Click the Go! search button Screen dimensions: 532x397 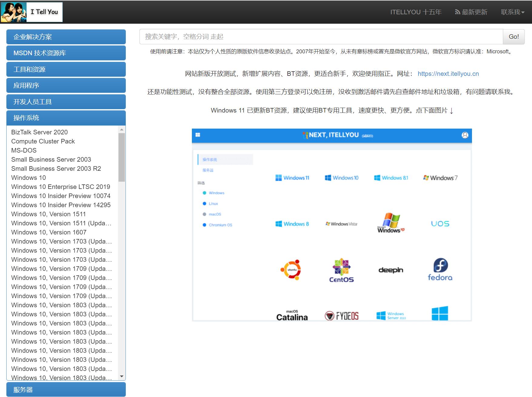514,36
